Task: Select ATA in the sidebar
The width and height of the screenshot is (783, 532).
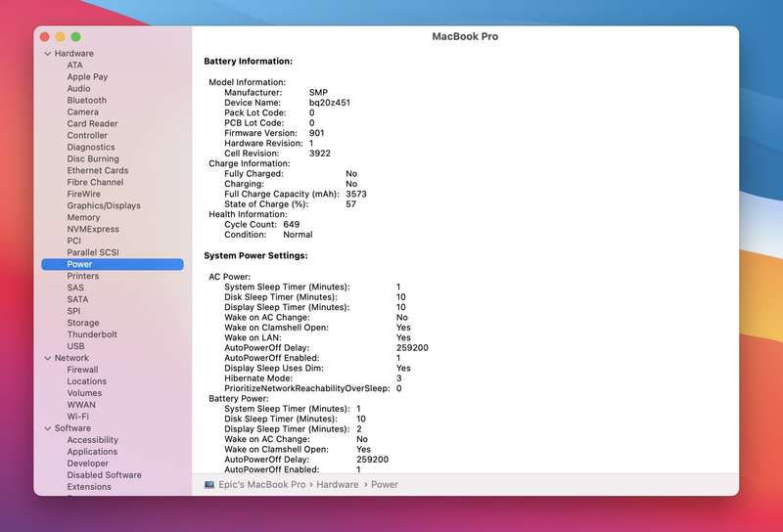Action: point(75,65)
